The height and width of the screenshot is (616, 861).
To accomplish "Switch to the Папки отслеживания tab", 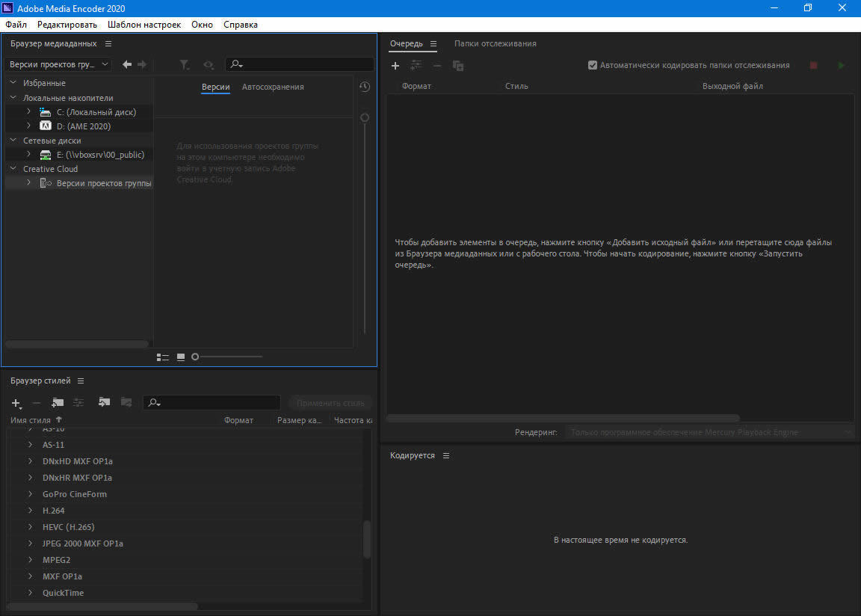I will 496,44.
